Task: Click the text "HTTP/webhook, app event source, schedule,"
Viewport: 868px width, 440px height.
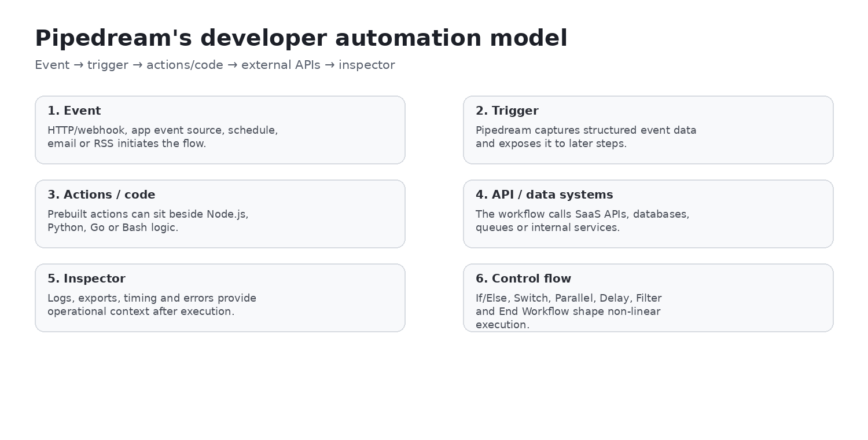Action: [163, 130]
